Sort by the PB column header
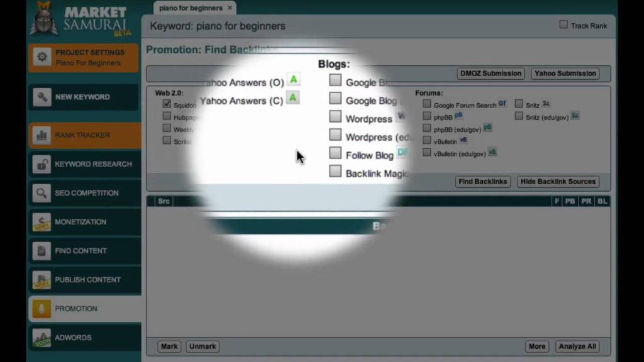Image resolution: width=644 pixels, height=362 pixels. tap(570, 201)
